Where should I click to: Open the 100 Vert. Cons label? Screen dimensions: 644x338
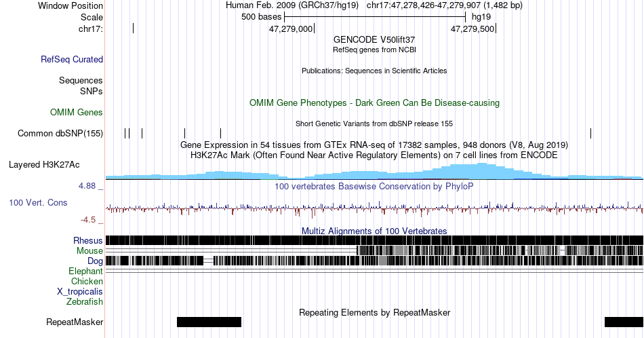(x=38, y=202)
